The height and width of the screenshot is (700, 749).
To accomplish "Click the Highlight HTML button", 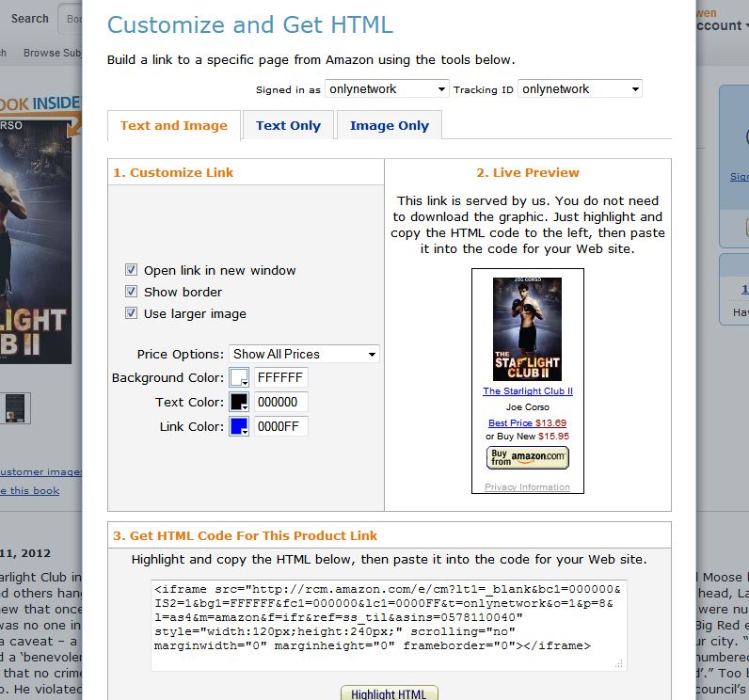I will click(x=389, y=693).
